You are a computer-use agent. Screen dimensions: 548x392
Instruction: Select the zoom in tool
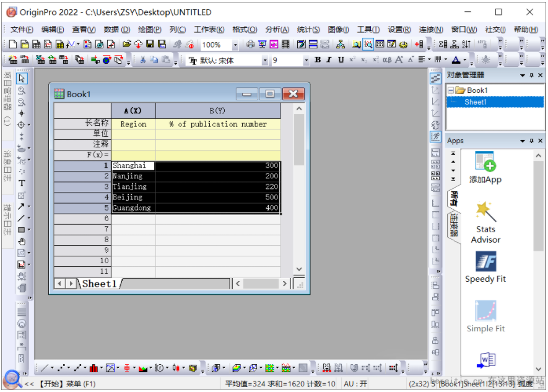[x=22, y=90]
